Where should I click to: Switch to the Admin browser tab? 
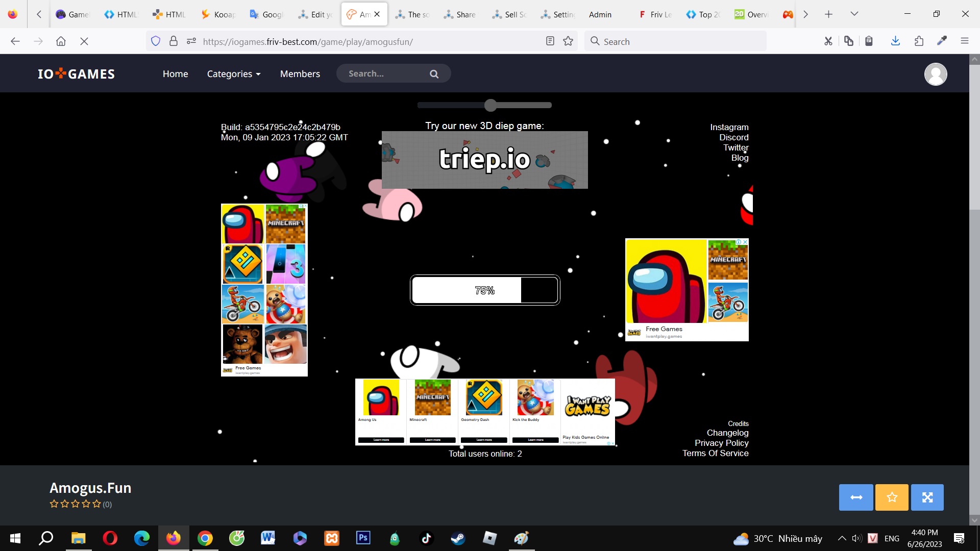click(600, 14)
